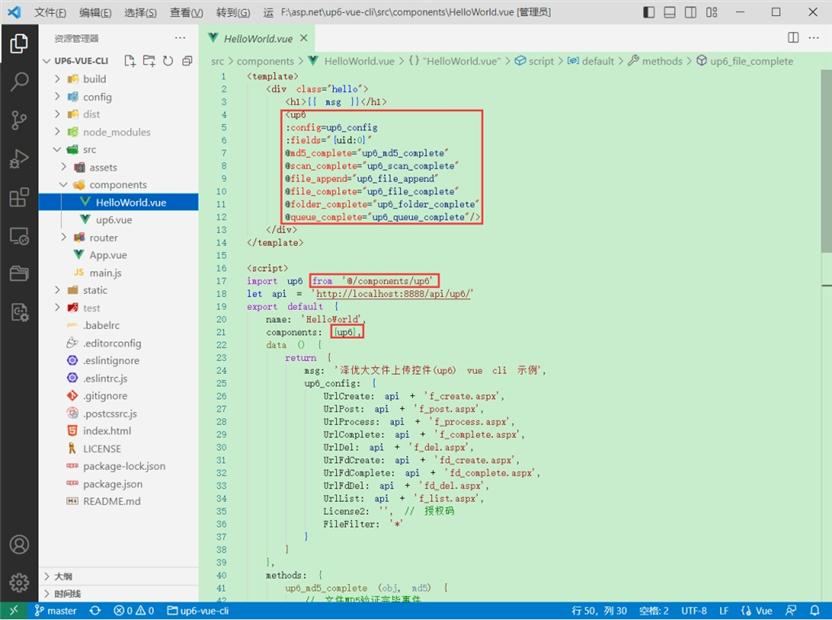The image size is (832, 620).
Task: Open the notifications bell in the status bar
Action: tap(815, 610)
